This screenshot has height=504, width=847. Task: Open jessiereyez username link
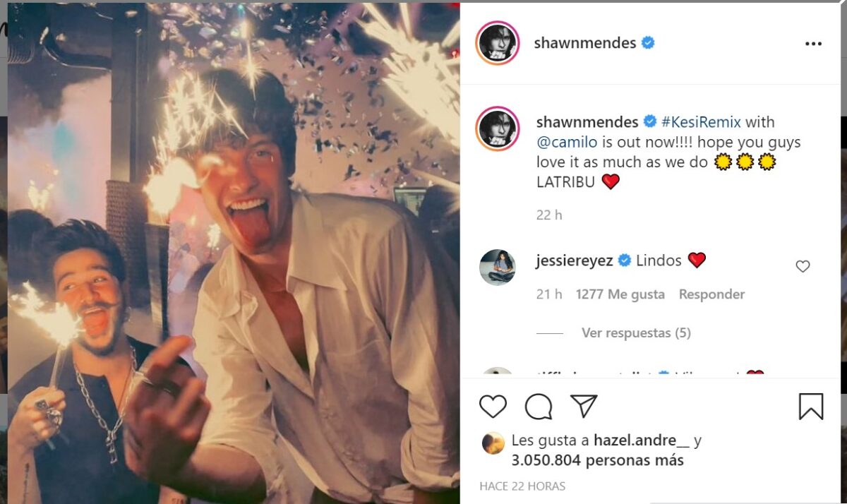(x=575, y=260)
